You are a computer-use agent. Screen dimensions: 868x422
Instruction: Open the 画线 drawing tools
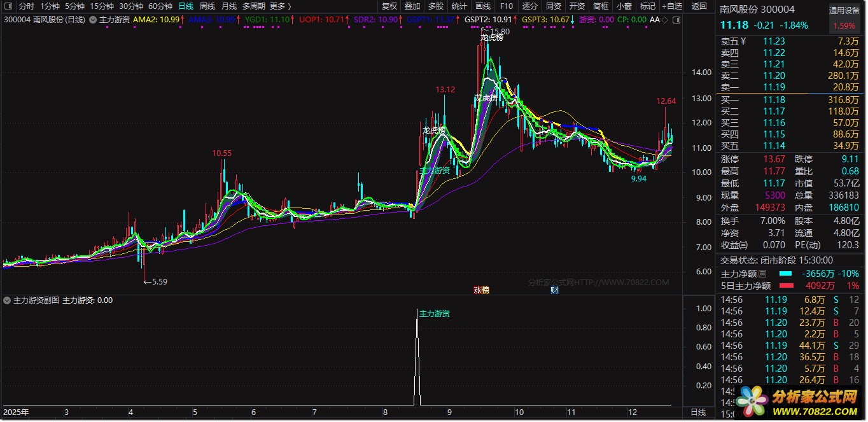click(x=483, y=6)
